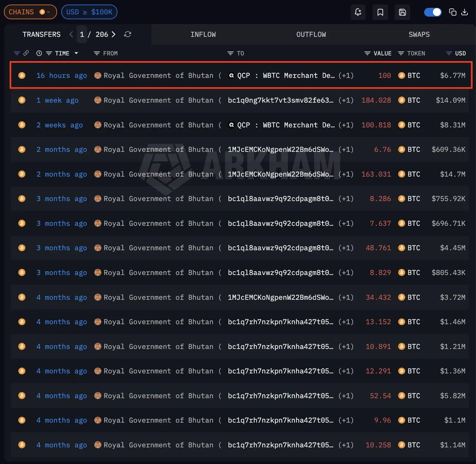The height and width of the screenshot is (464, 476).
Task: Switch to the OUTFLOW tab
Action: 311,35
